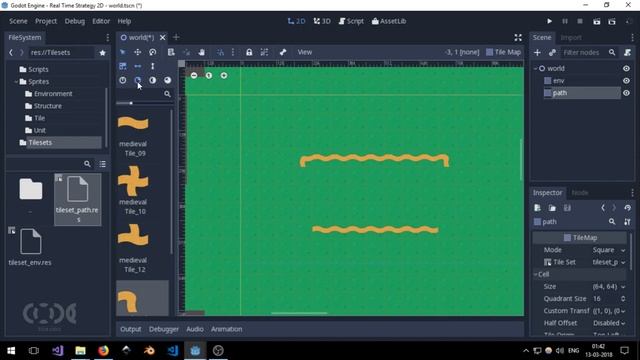Click the tilemap paint tile tool
Image resolution: width=640 pixels, height=360 pixels.
tap(122, 66)
